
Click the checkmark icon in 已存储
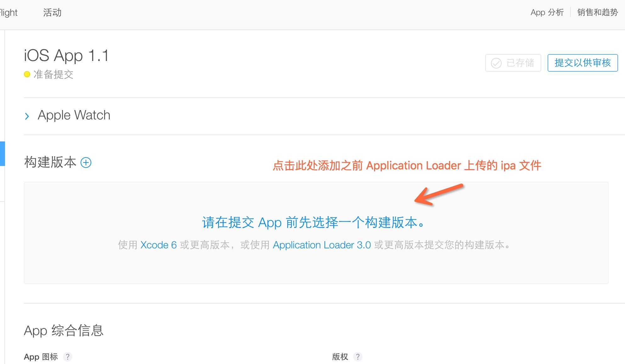(496, 63)
